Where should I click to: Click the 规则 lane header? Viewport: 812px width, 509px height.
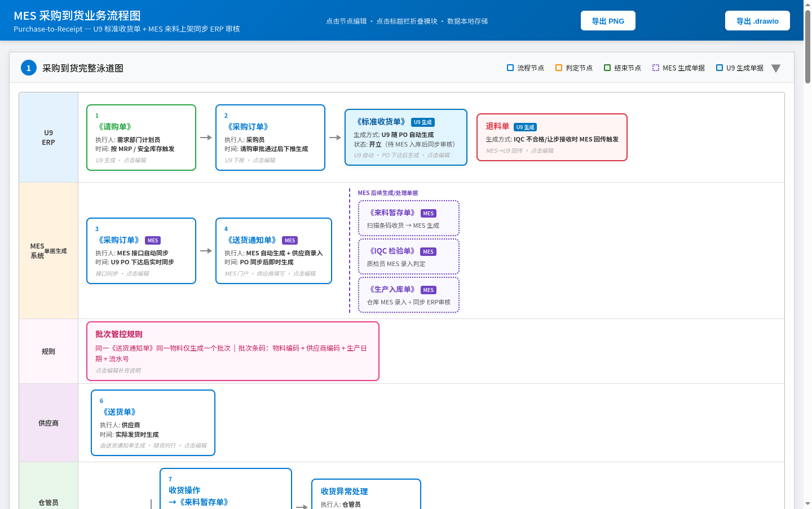pyautogui.click(x=48, y=351)
